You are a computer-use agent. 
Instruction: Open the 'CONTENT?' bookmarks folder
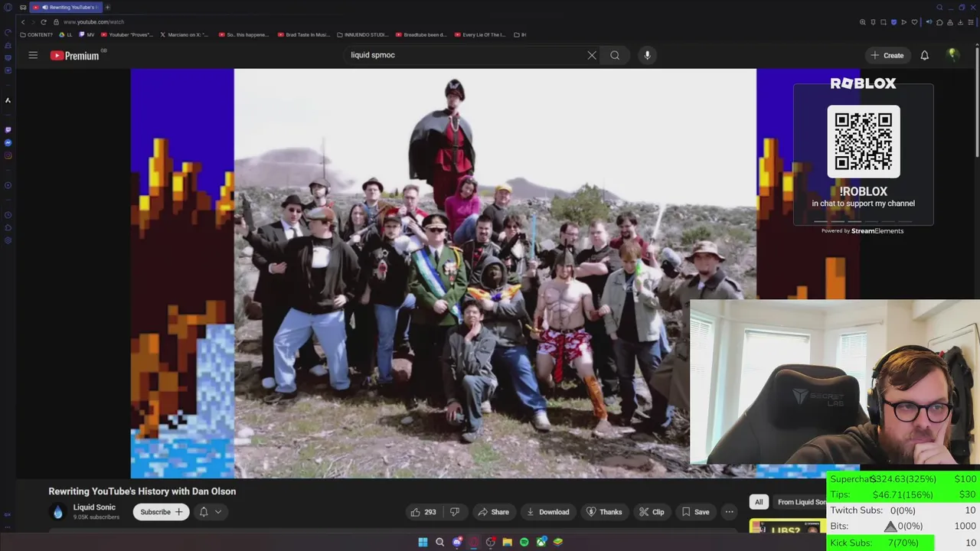[37, 34]
